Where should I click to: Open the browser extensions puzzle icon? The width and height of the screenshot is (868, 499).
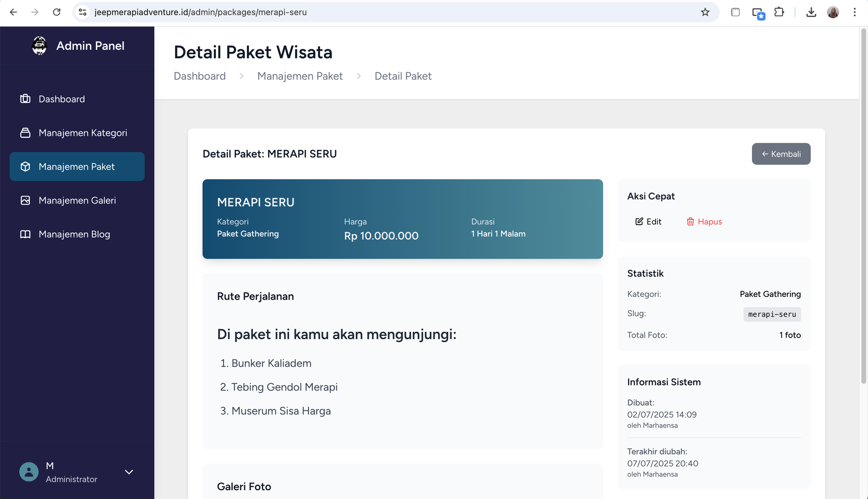coord(779,12)
